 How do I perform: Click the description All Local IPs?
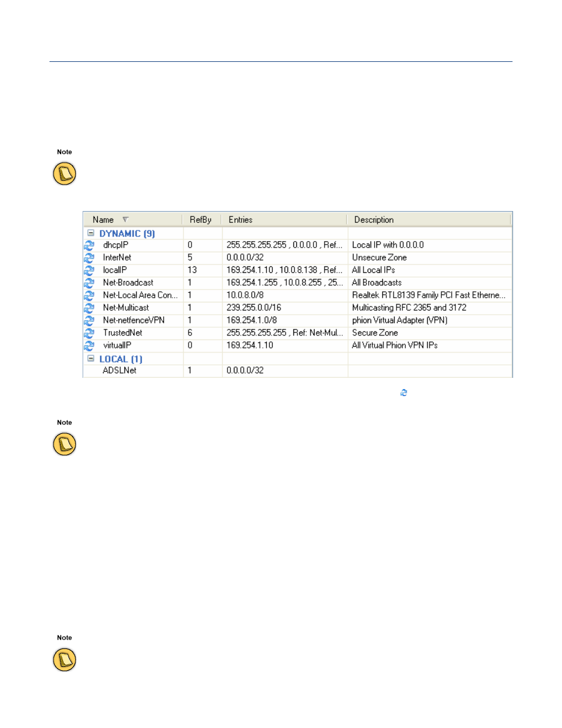[373, 270]
